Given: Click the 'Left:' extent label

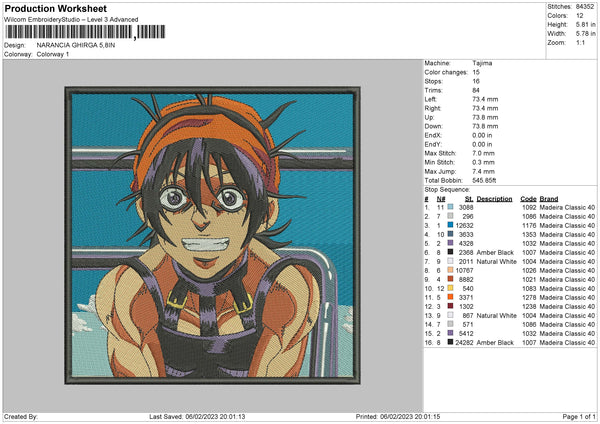Looking at the screenshot, I should [430, 99].
